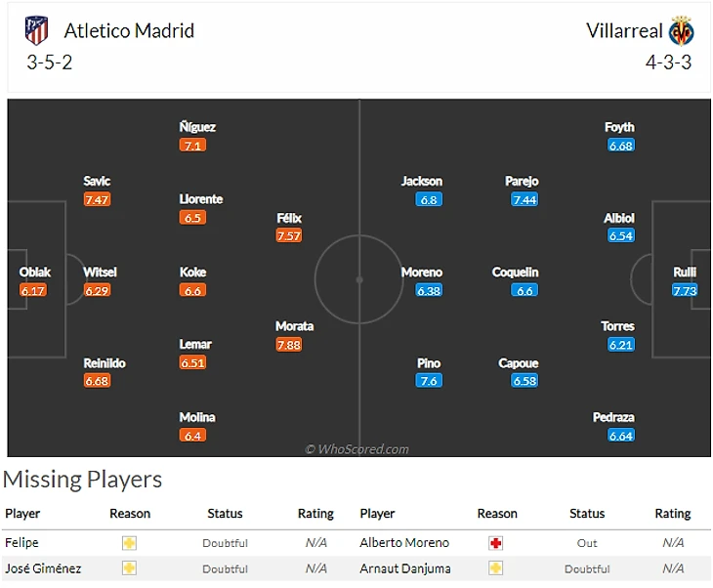
Task: Click Felipe's yellow injury doubt icon
Action: click(x=129, y=543)
